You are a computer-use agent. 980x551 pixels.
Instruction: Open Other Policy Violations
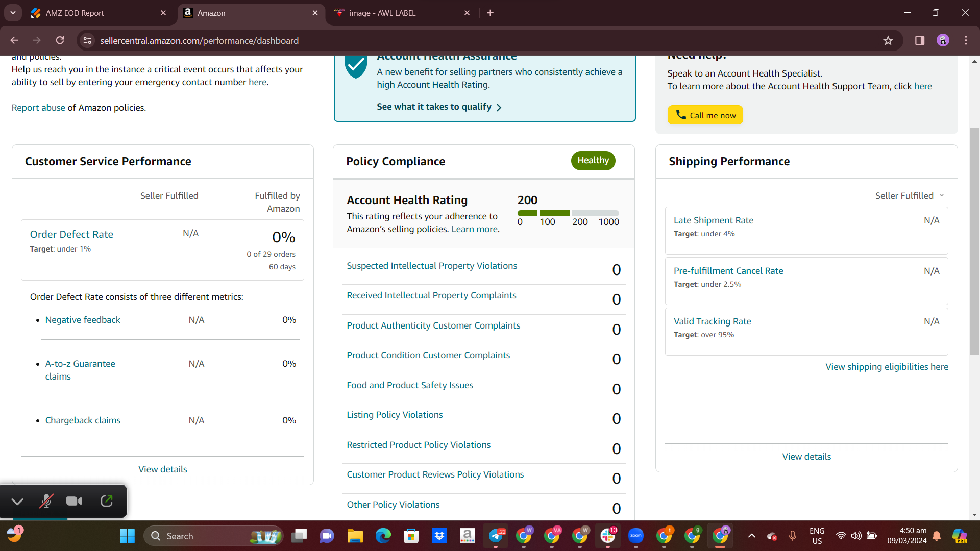coord(393,505)
